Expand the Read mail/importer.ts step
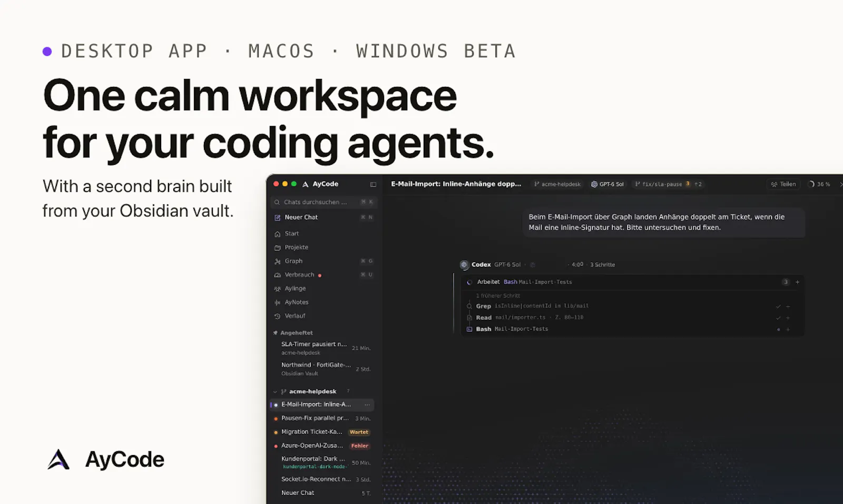Viewport: 843px width, 504px height. pyautogui.click(x=788, y=318)
